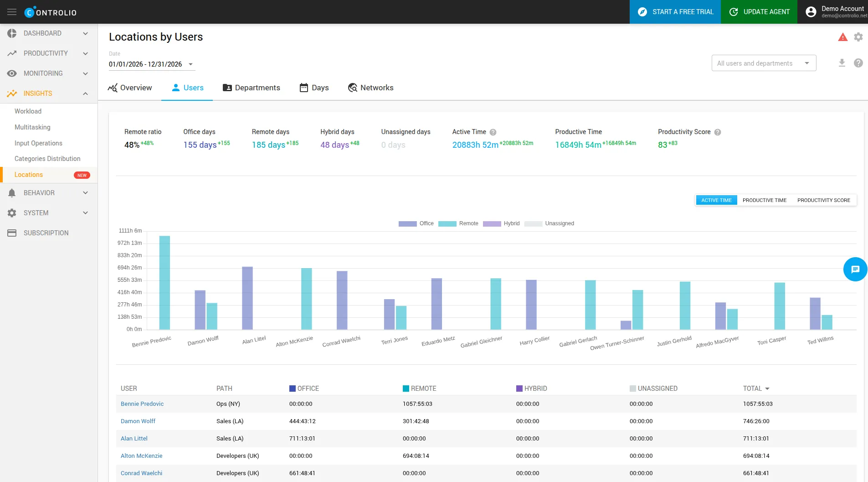This screenshot has width=868, height=482.
Task: Click Start a Free Trial button
Action: [x=675, y=12]
